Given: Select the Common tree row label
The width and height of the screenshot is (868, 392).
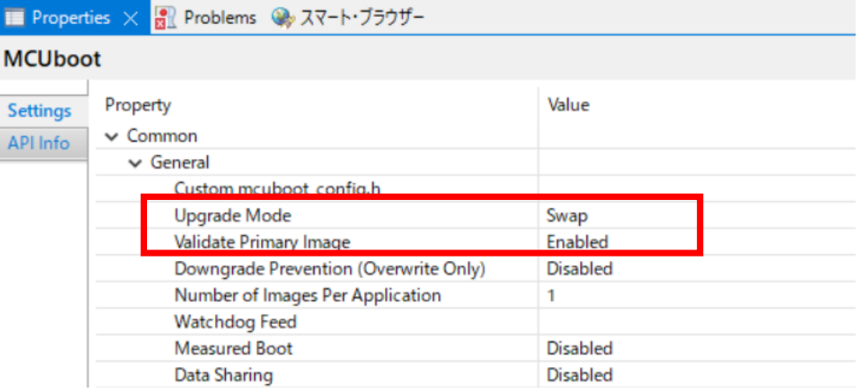Looking at the screenshot, I should click(161, 136).
